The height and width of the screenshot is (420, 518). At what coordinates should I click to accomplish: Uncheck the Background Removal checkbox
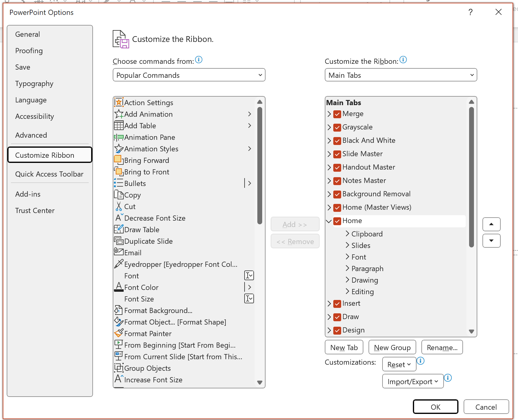[x=337, y=194]
